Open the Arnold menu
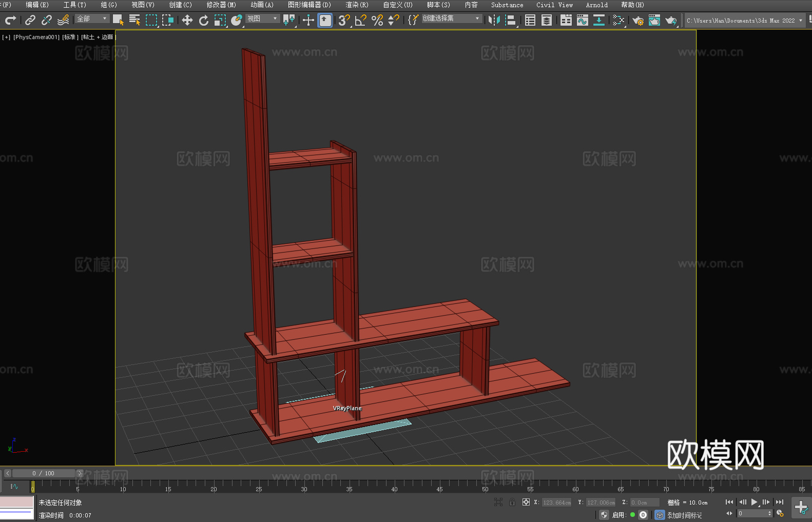 pyautogui.click(x=596, y=5)
